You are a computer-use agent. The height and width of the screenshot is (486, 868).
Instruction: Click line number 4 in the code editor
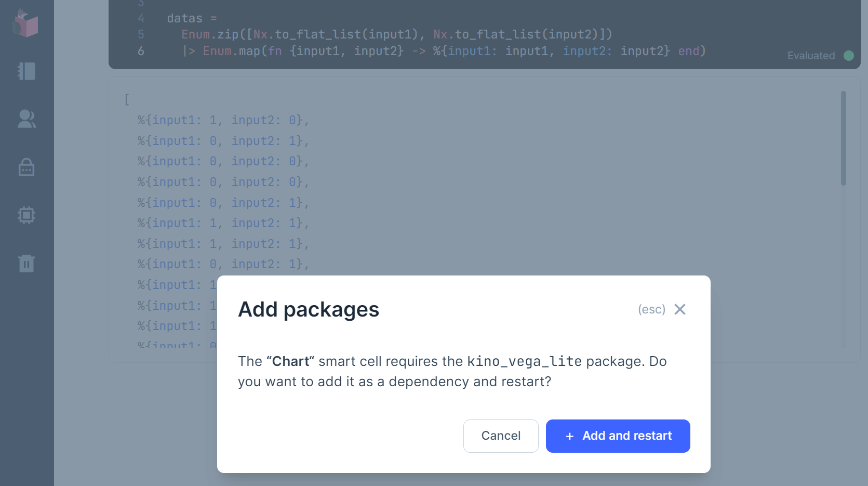click(x=141, y=19)
